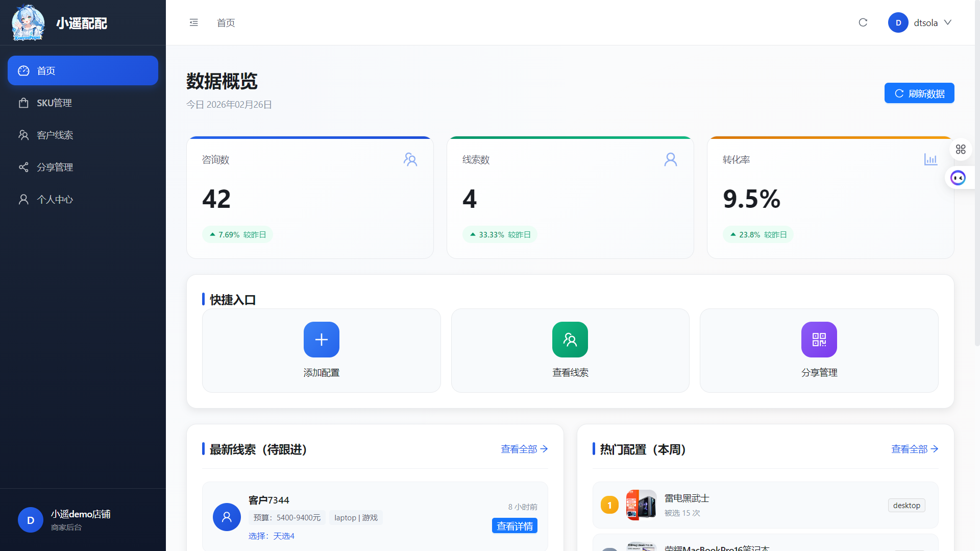Click the 小遥配配 logo avatar
This screenshot has width=980, height=551.
(28, 23)
